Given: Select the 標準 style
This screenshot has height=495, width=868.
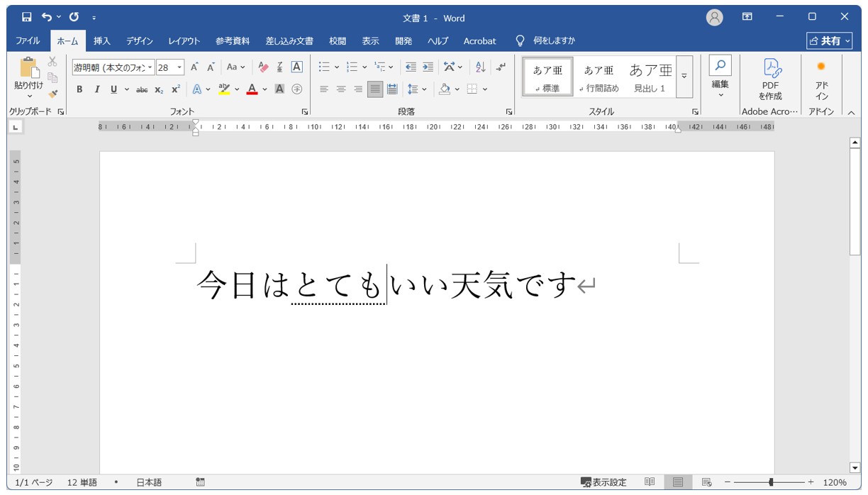Looking at the screenshot, I should [547, 77].
